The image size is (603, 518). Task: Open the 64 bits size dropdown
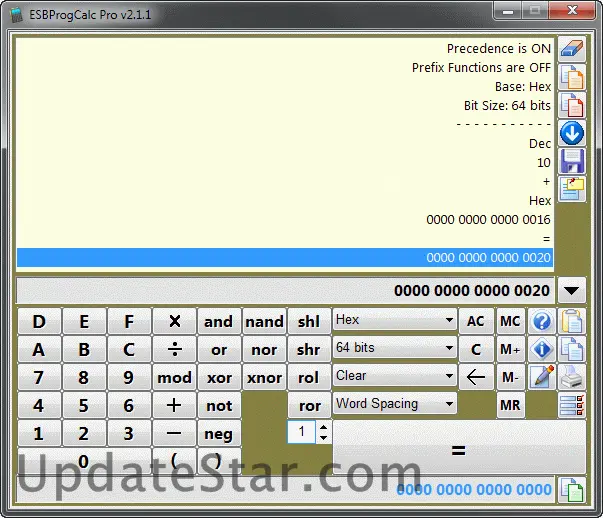[x=395, y=348]
